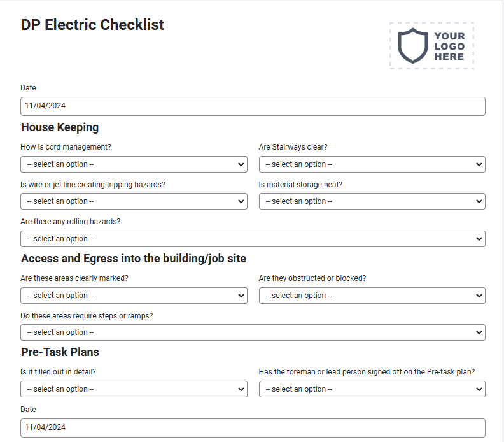Open the 'Are Stairways clear?' dropdown
This screenshot has width=504, height=442.
click(x=372, y=164)
